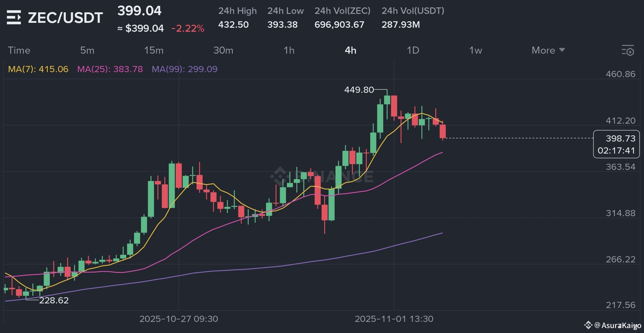Image resolution: width=644 pixels, height=333 pixels.
Task: Switch to the 1w interval
Action: [475, 50]
